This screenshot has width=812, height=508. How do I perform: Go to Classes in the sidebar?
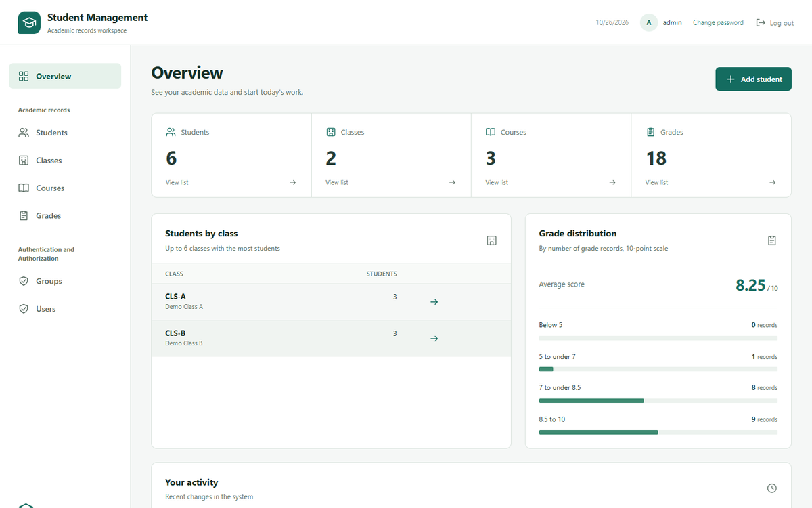[65, 161]
